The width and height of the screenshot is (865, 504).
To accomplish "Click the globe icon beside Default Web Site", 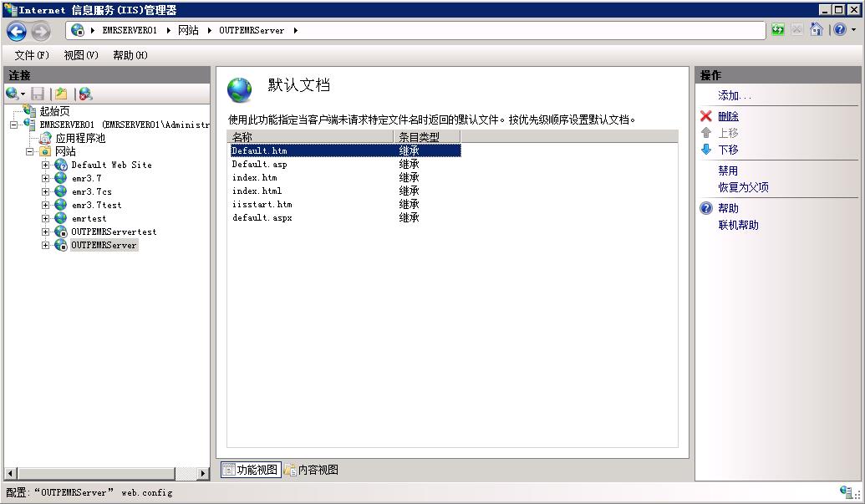I will click(x=61, y=165).
